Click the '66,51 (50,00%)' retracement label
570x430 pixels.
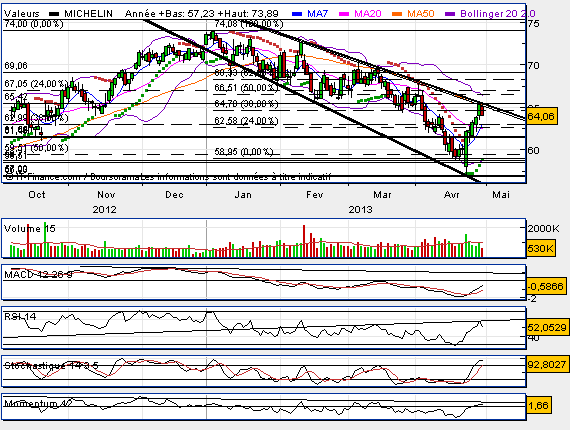pos(246,88)
